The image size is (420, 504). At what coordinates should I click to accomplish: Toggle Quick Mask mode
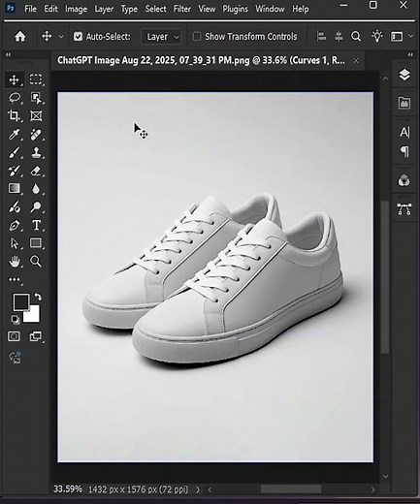pyautogui.click(x=14, y=336)
